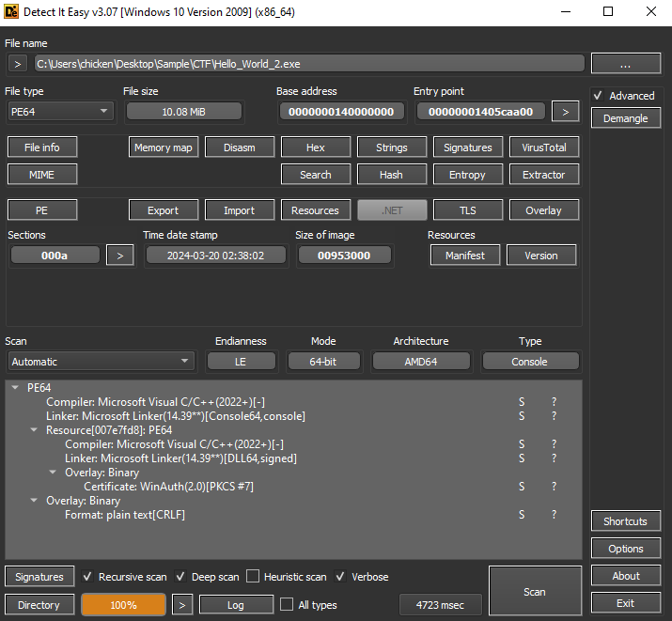Screen dimensions: 672x621
Task: Click the arrow button left of file path
Action: [17, 64]
